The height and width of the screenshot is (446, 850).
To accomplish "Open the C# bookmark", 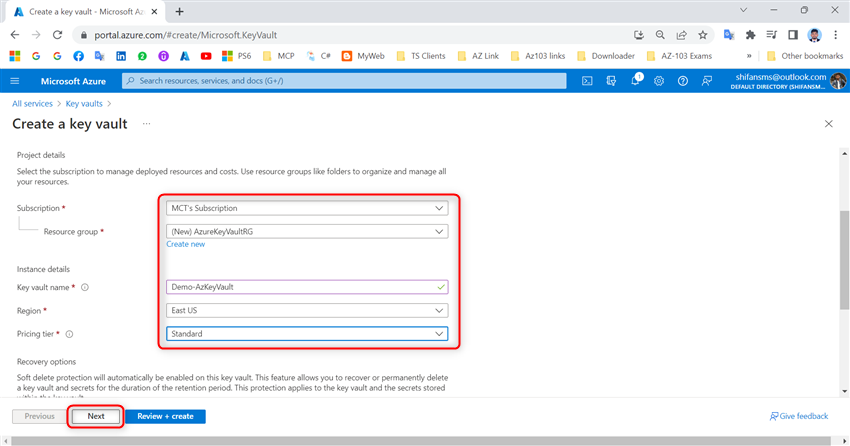I will 319,56.
